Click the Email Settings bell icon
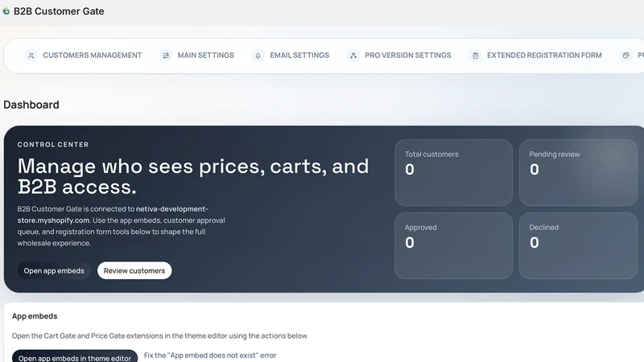The height and width of the screenshot is (362, 644). pos(258,56)
